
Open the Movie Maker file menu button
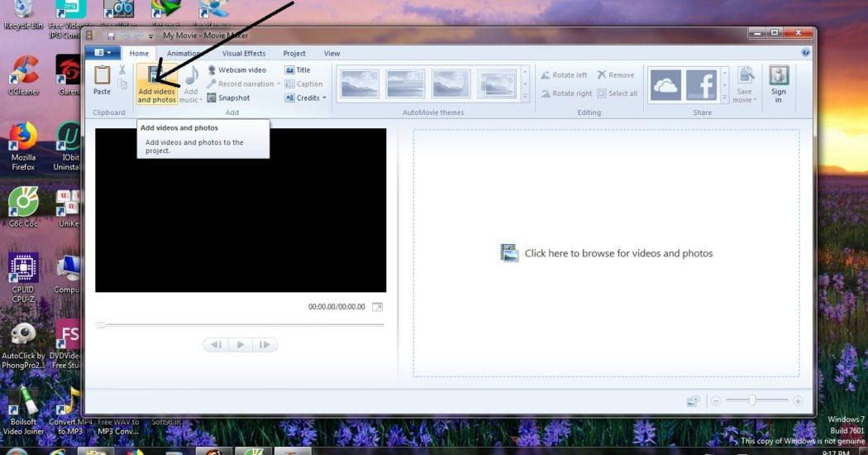(102, 53)
